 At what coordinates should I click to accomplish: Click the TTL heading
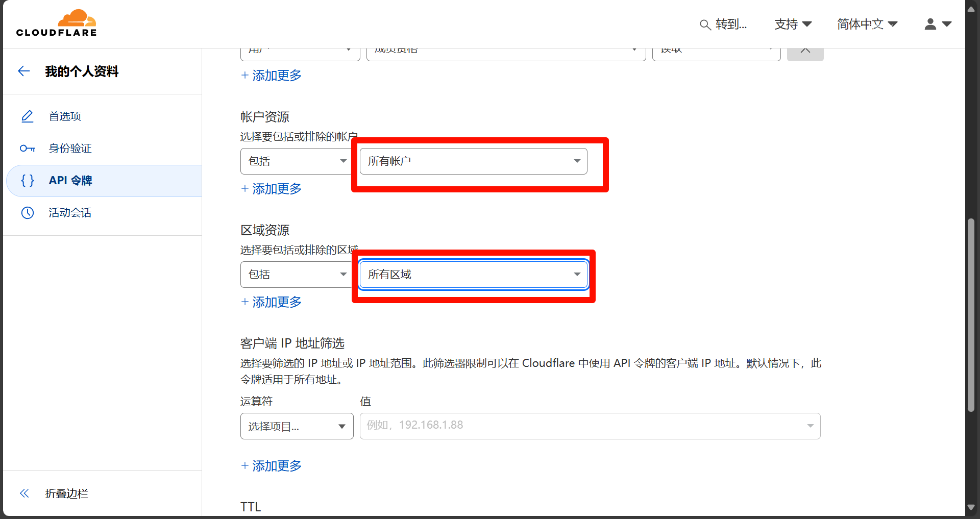(x=251, y=507)
